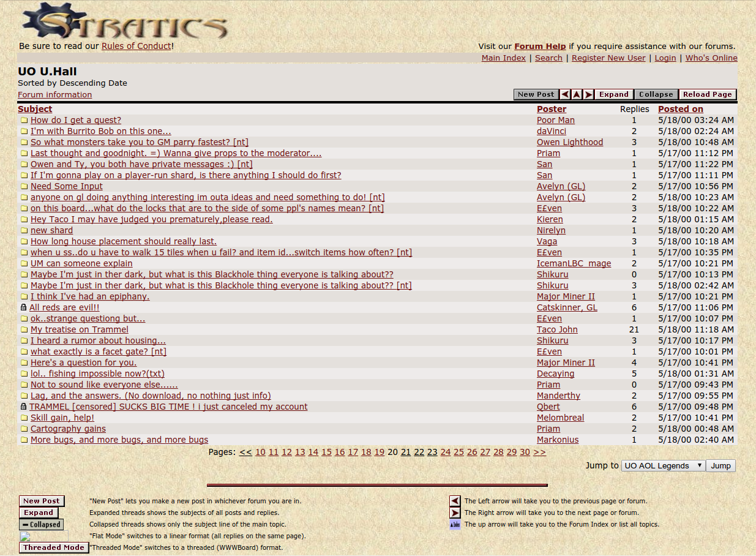Screen dimensions: 756x556
Task: Click the folder icon beside 'Here's a question for you.'
Action: click(x=24, y=363)
